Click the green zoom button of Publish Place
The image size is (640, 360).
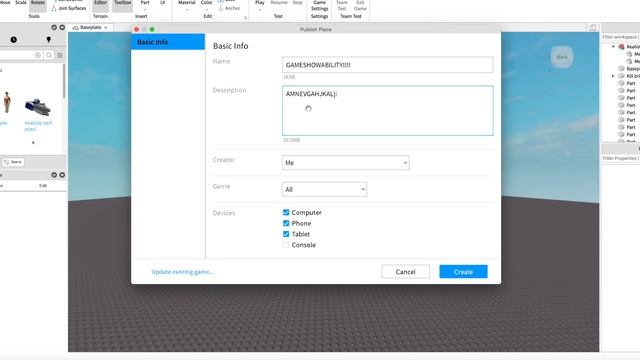[152, 29]
